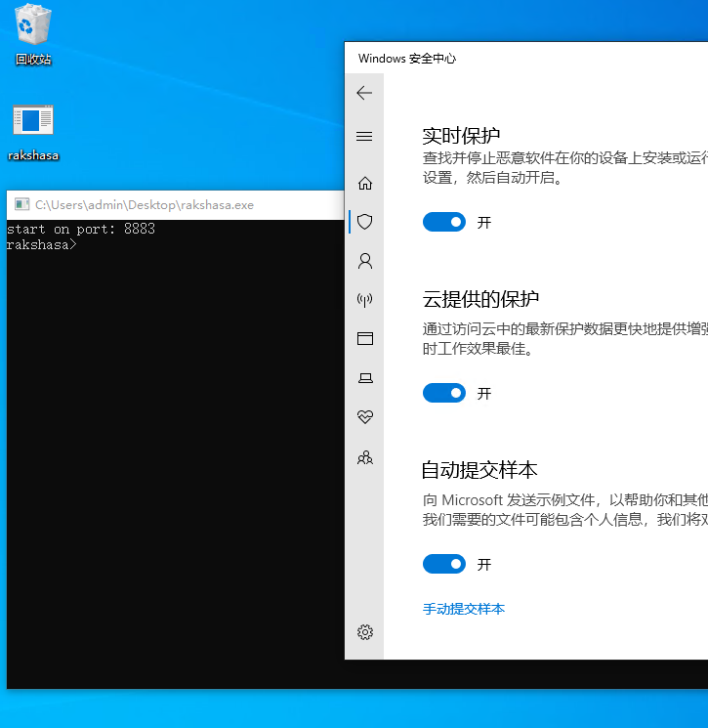Select Virus & threat protection shield icon
The height and width of the screenshot is (728, 708).
364,222
